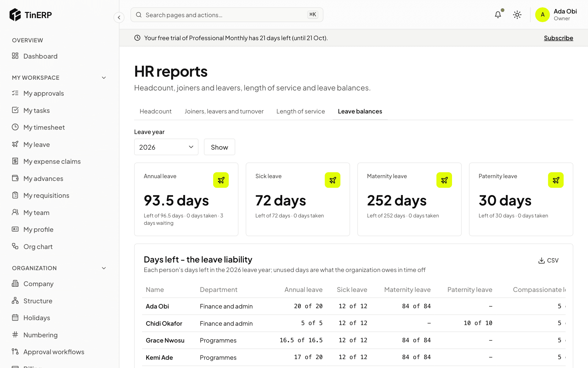Click the Subscribe link
Screen dimensions: 588x368
click(x=558, y=38)
